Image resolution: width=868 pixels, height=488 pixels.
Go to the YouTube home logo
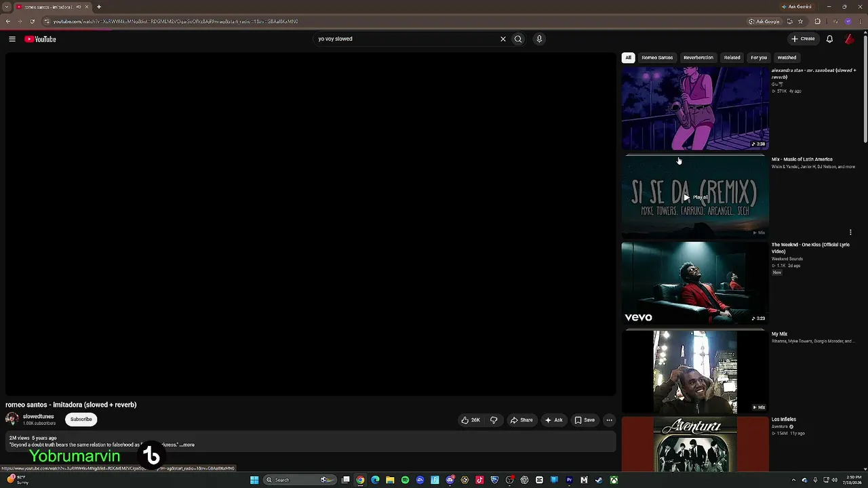click(x=40, y=39)
